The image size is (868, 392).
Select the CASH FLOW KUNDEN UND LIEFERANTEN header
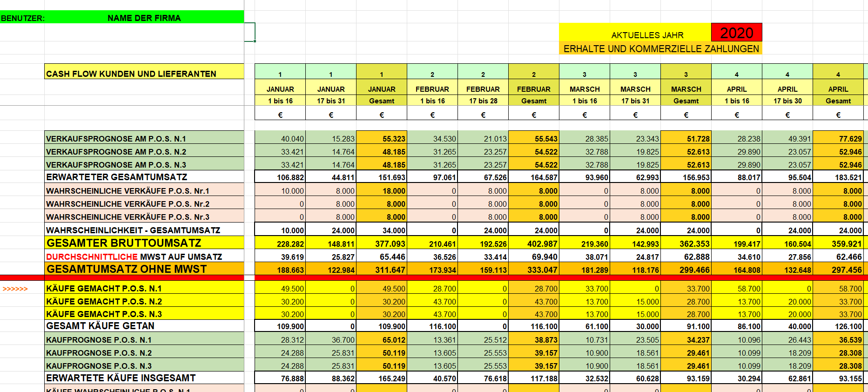pos(131,74)
